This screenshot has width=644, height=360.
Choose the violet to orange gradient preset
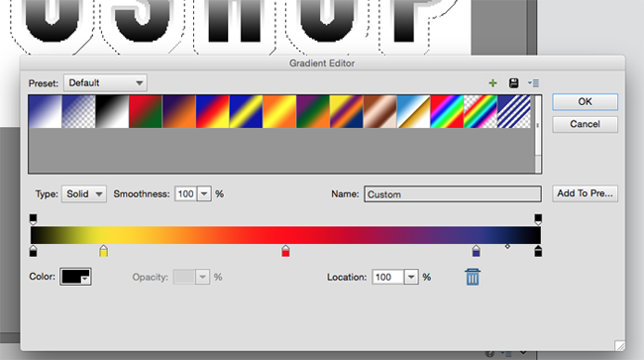(179, 111)
